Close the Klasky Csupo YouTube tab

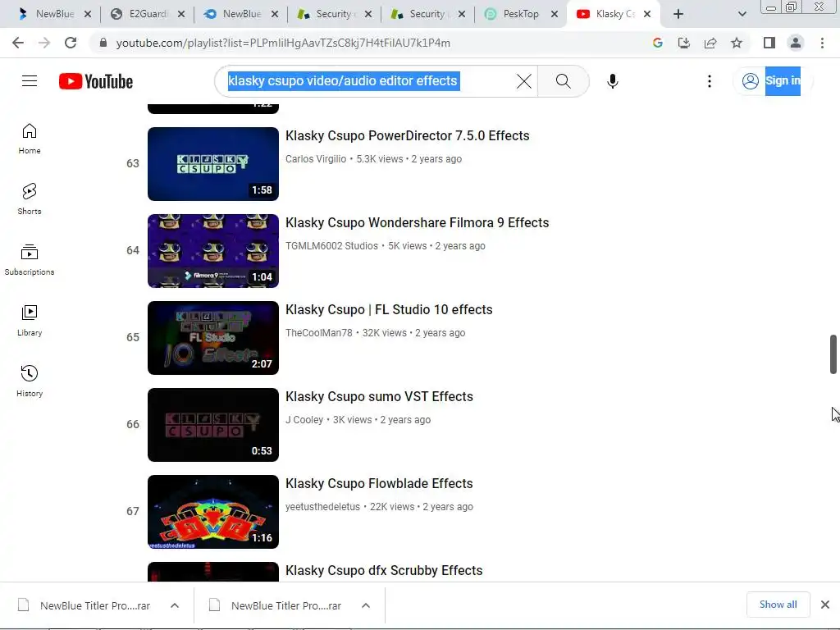point(647,14)
